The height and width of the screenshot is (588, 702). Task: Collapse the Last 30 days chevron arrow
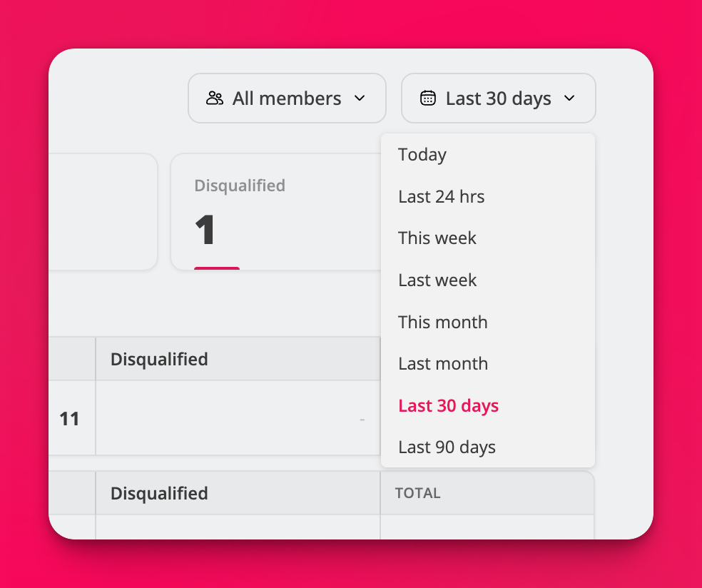tap(569, 98)
